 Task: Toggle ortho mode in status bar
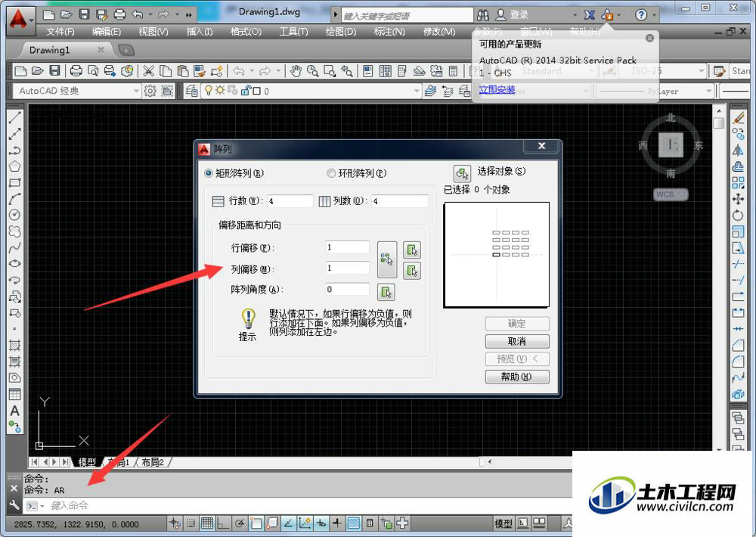click(223, 523)
